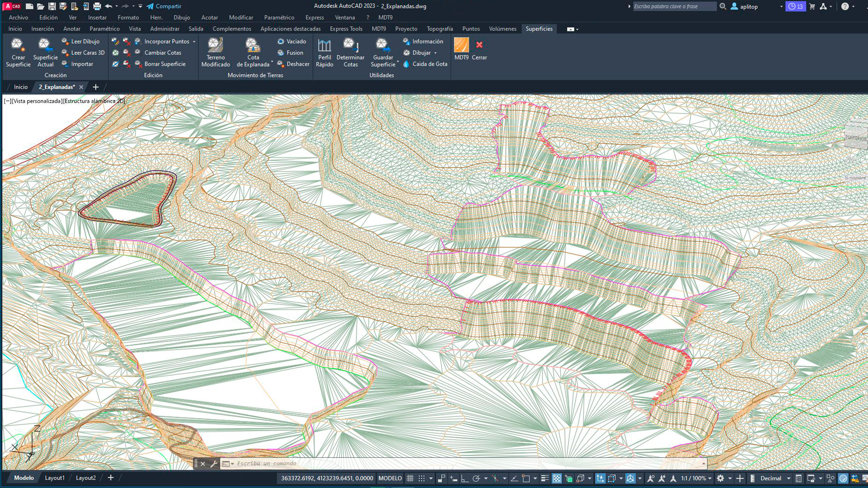Click Leer Caras 3D tool
This screenshot has width=868, height=488.
[x=83, y=53]
